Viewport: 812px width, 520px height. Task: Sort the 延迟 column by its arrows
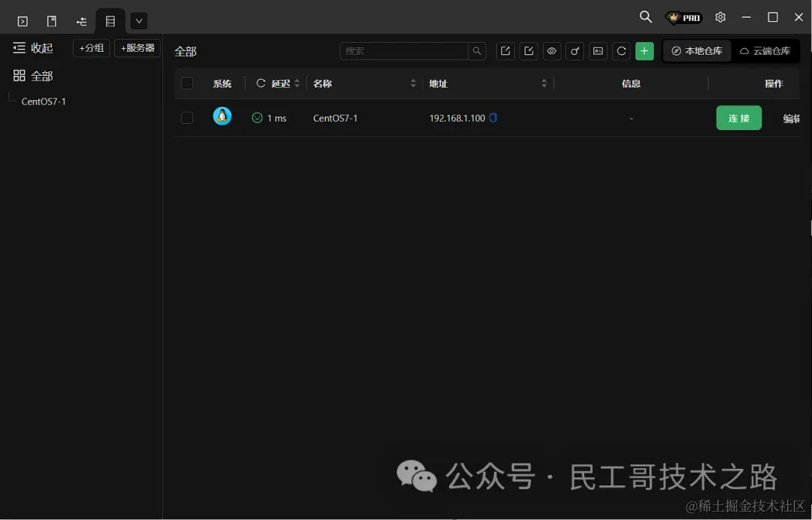296,83
